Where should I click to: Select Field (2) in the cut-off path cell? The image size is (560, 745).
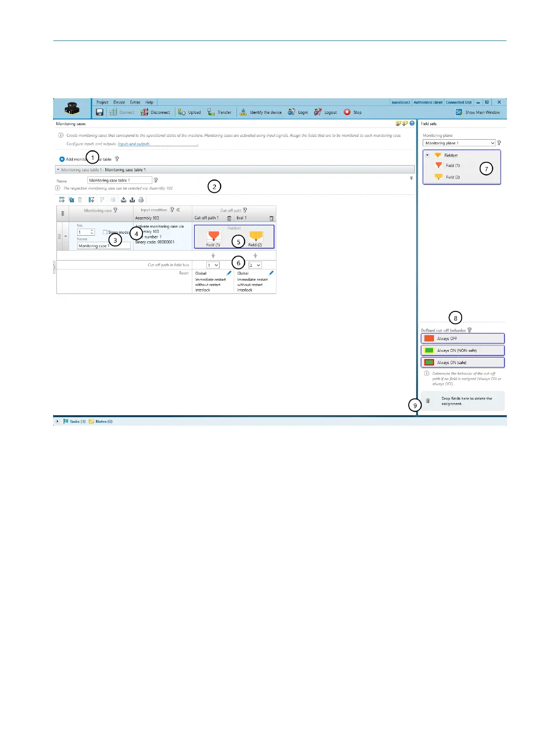(255, 238)
